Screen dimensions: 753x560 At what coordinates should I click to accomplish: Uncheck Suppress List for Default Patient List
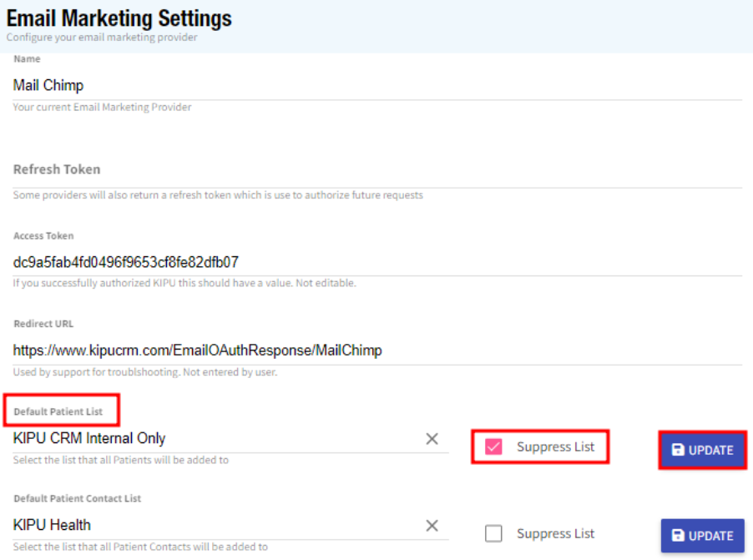493,447
